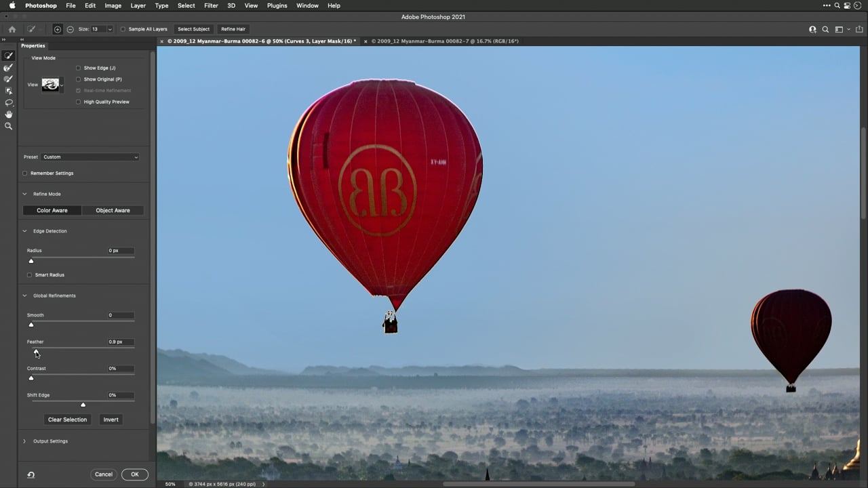The height and width of the screenshot is (488, 868).
Task: Close the Myanmar-Burma 00082-6 document tab
Action: 162,41
